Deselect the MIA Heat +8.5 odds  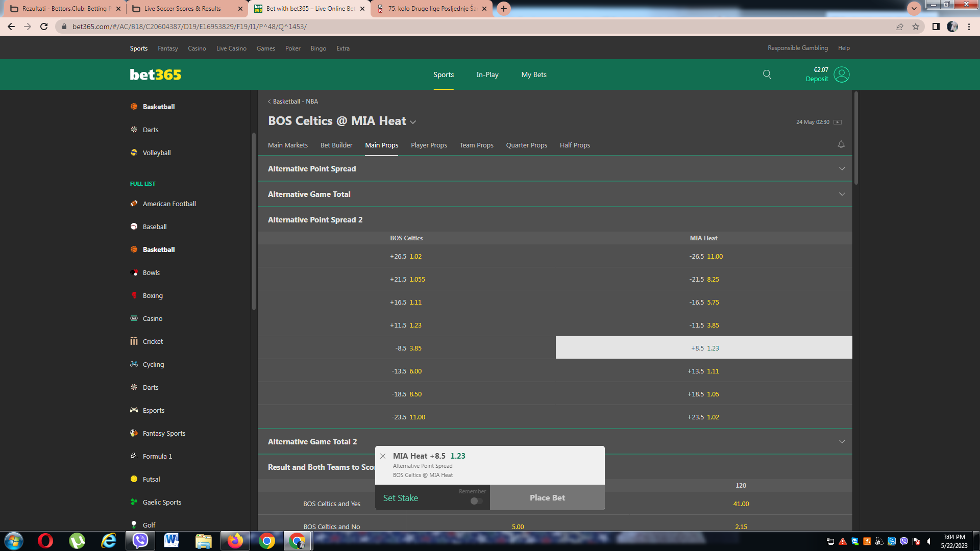click(x=704, y=348)
